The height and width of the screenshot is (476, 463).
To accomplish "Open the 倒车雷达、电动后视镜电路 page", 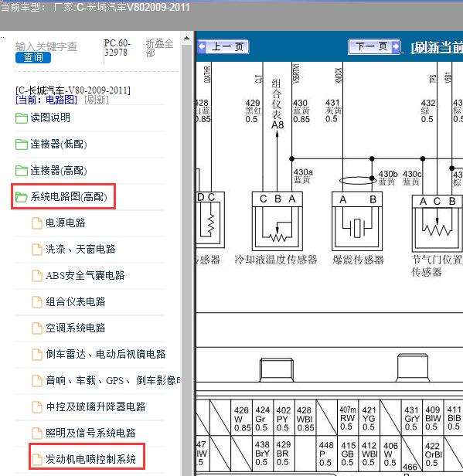I will pos(106,354).
